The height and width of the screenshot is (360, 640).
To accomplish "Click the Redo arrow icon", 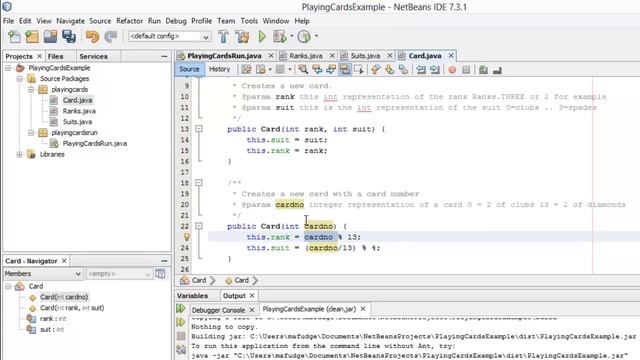I will click(x=111, y=37).
